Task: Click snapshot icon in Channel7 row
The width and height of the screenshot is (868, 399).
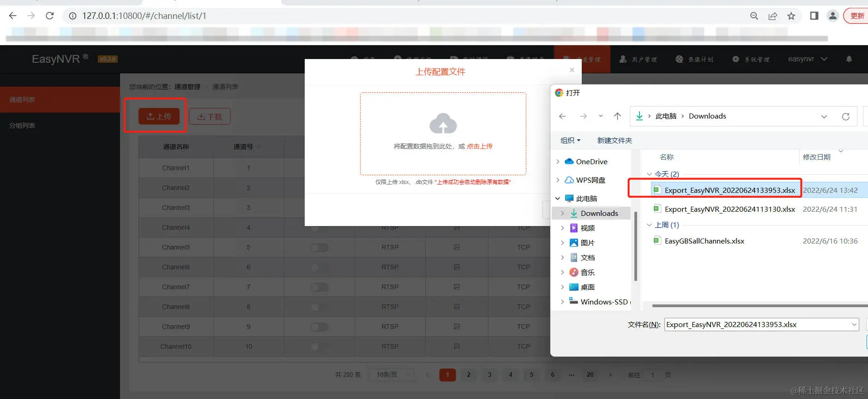Action: pyautogui.click(x=457, y=287)
